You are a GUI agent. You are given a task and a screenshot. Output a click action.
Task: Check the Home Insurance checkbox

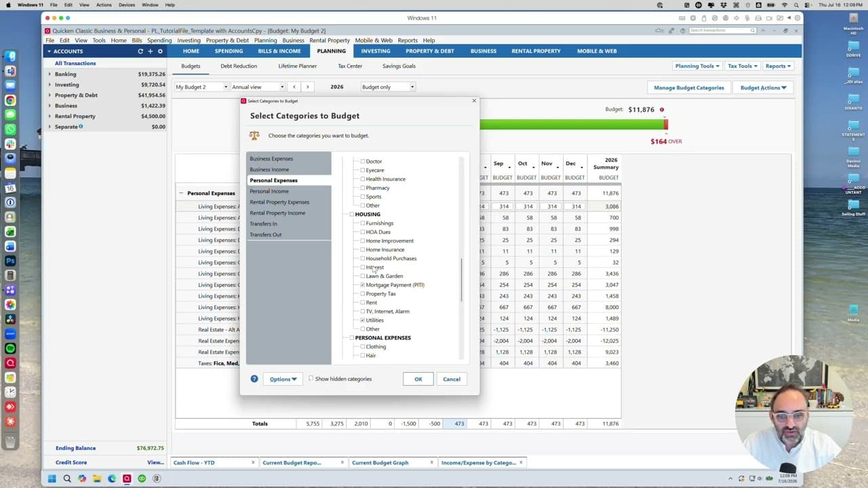(x=363, y=249)
